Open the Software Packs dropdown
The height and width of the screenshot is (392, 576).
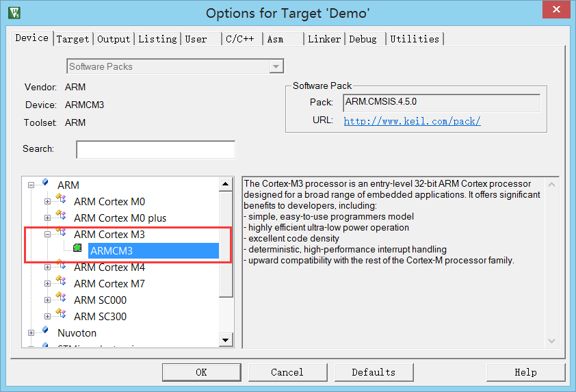coord(276,66)
